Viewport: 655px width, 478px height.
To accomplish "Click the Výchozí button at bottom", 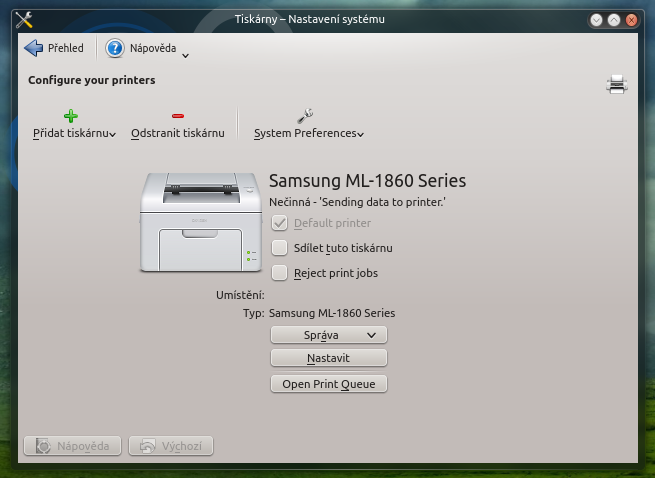I will coord(171,446).
